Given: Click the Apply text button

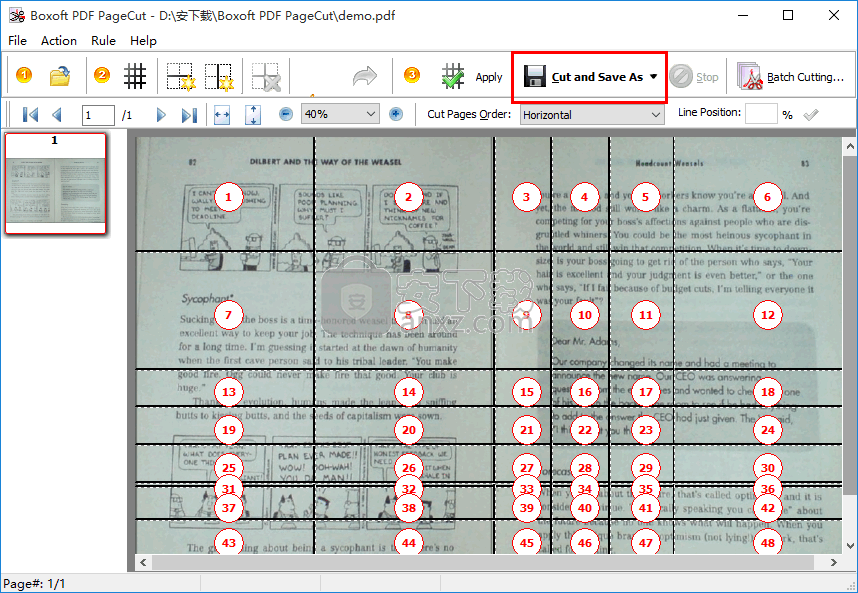Looking at the screenshot, I should (489, 77).
